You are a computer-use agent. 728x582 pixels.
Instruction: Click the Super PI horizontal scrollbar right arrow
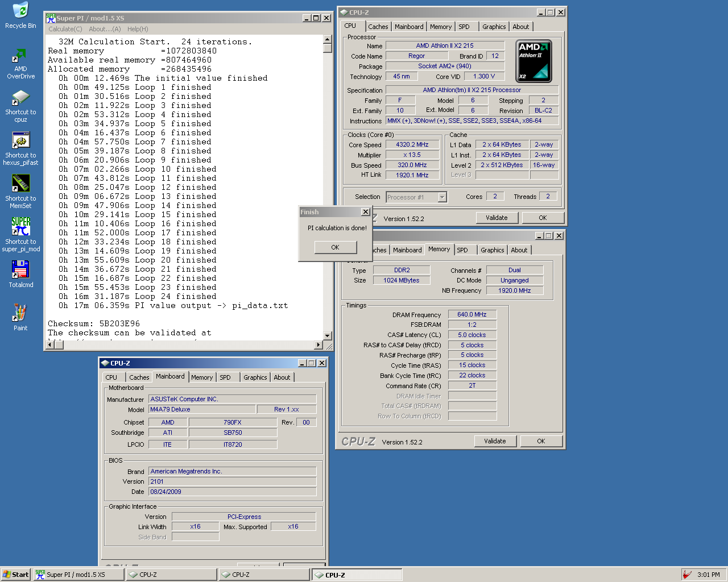point(318,344)
